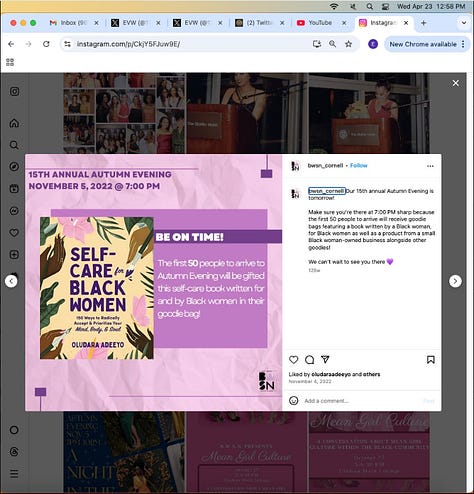
Task: Open macOS Control Center
Action: [x=386, y=6]
